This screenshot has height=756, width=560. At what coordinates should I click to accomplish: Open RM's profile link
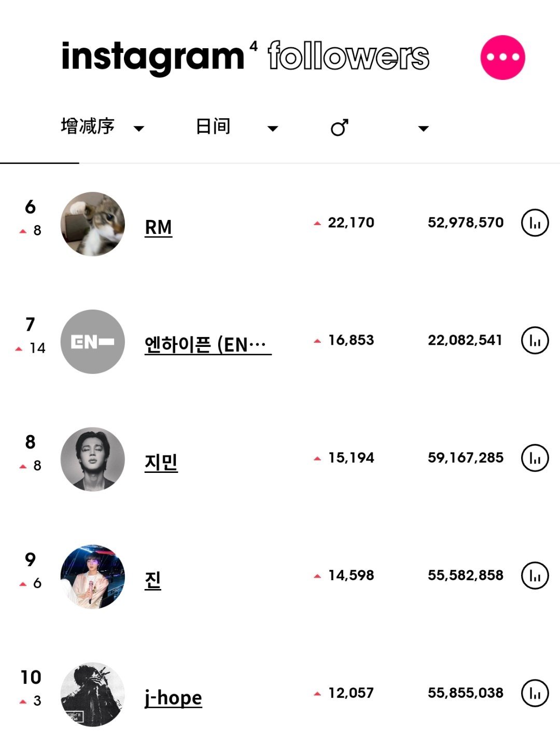[x=159, y=228]
